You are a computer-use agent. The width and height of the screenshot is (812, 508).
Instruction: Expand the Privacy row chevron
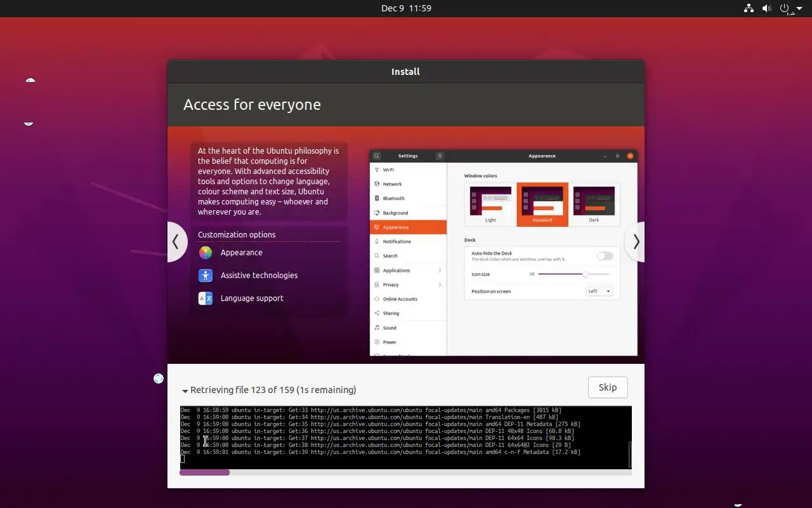point(440,284)
